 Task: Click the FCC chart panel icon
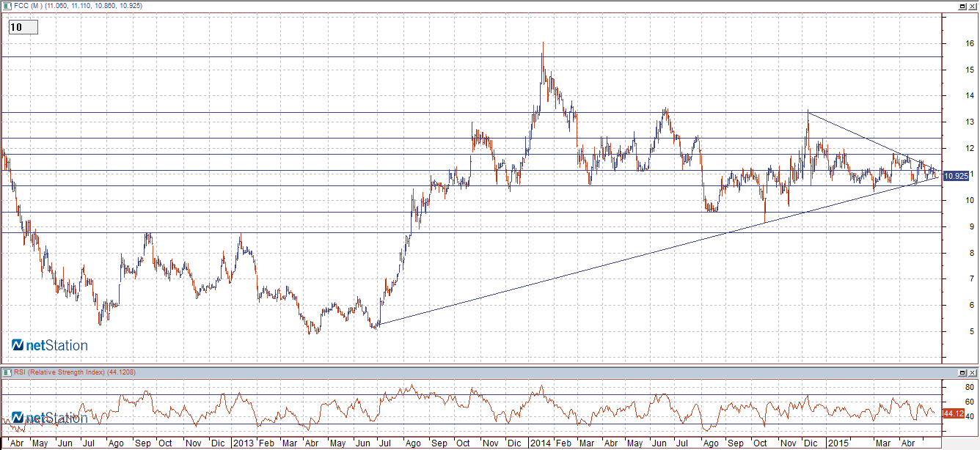[6, 5]
